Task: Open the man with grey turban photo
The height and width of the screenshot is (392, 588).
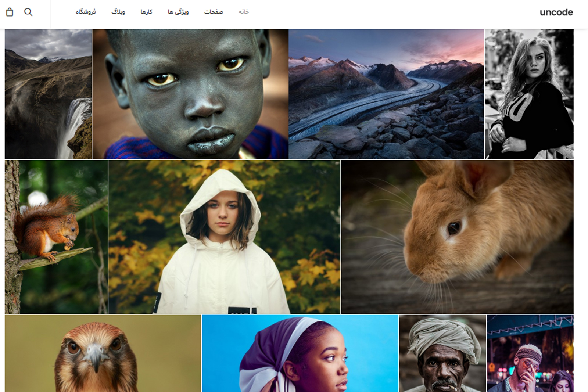Action: [x=442, y=353]
